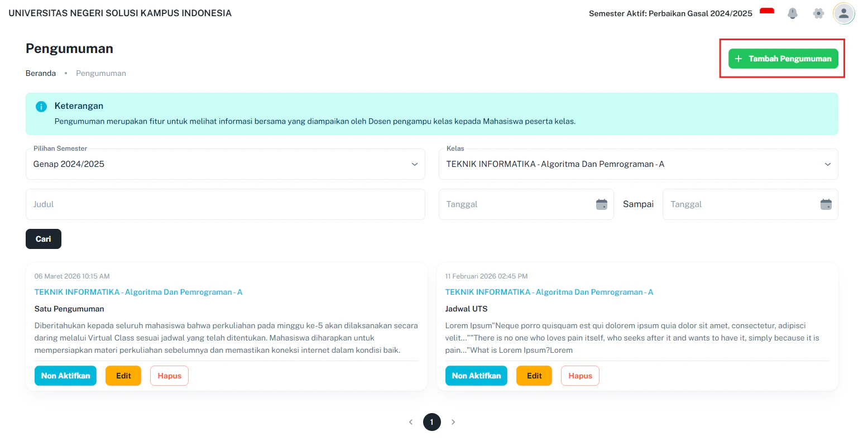Click the Lorem Ipsum announcement body text
The height and width of the screenshot is (441, 868).
point(632,338)
